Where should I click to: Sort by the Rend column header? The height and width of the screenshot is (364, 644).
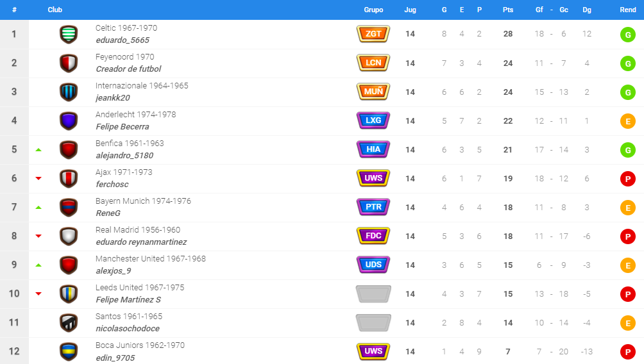tap(627, 10)
